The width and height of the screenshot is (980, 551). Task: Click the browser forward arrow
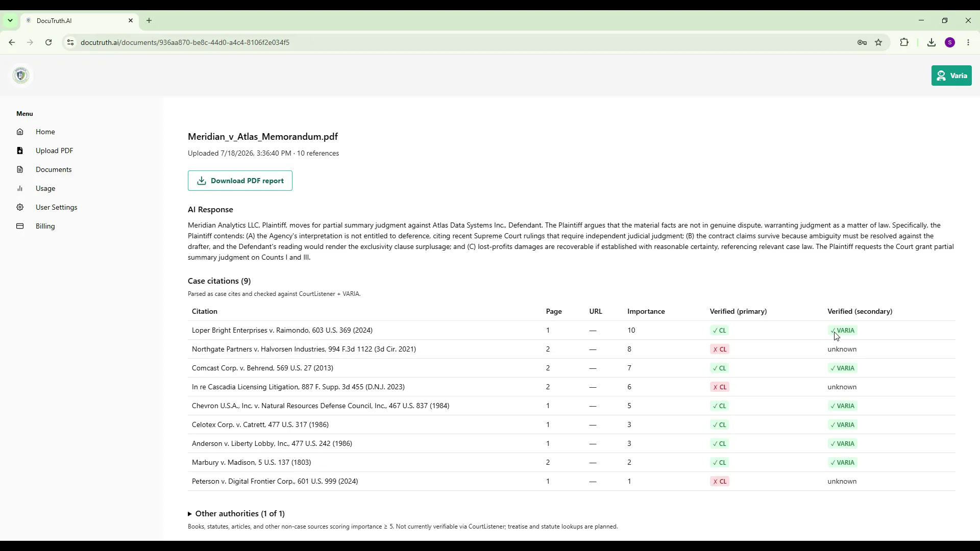30,42
